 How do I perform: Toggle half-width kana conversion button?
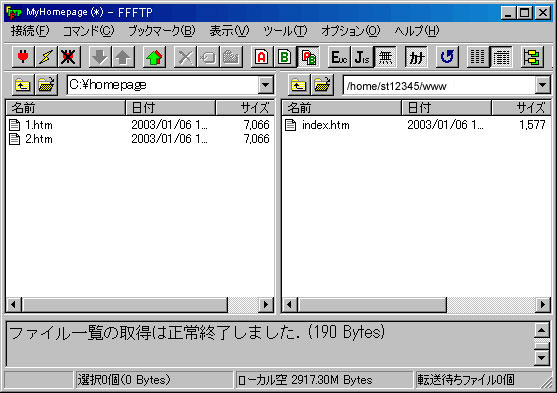click(416, 57)
